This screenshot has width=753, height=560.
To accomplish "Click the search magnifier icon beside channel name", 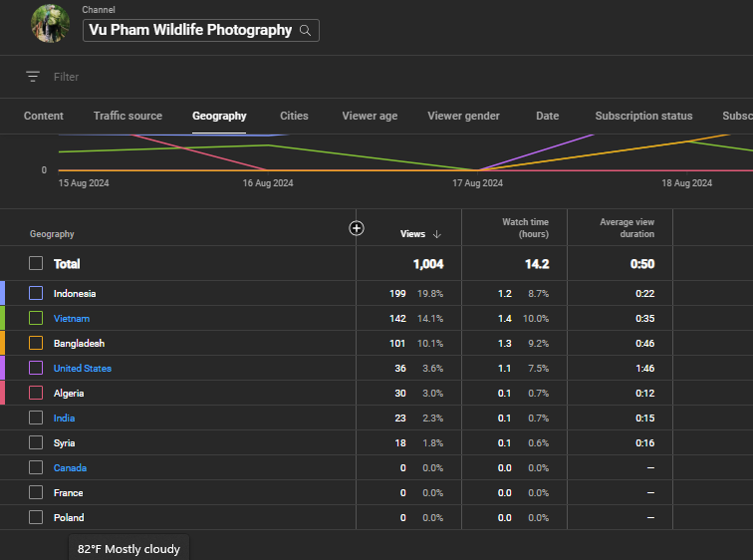I will 306,30.
